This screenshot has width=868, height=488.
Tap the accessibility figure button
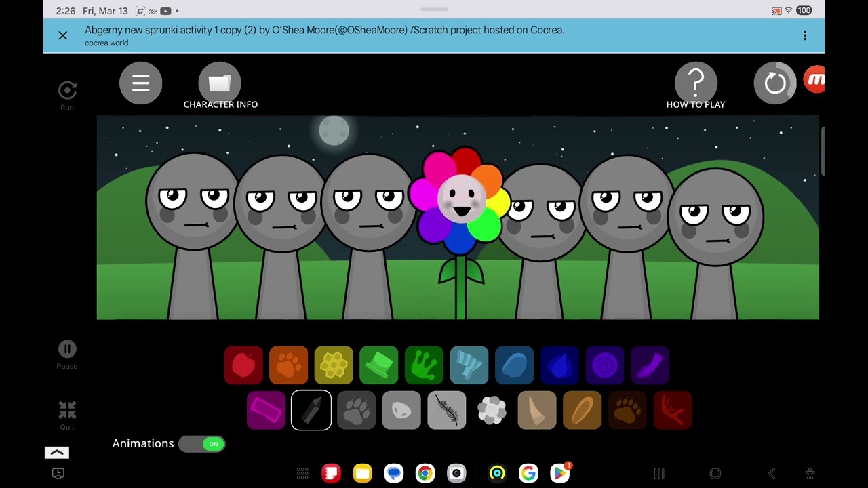[810, 474]
